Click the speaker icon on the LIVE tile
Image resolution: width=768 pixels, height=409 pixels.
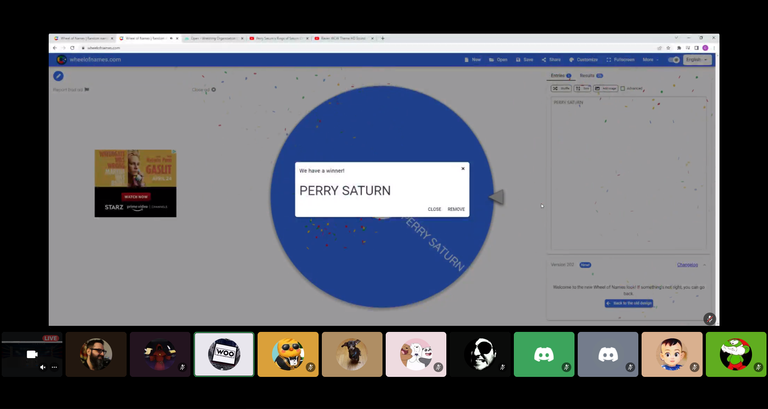[x=43, y=367]
